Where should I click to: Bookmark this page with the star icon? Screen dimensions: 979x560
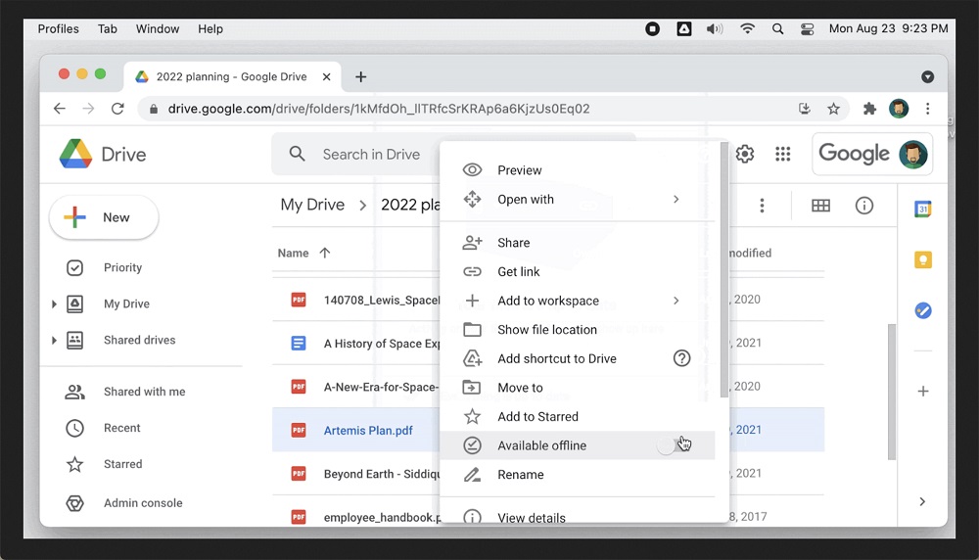[x=833, y=109]
